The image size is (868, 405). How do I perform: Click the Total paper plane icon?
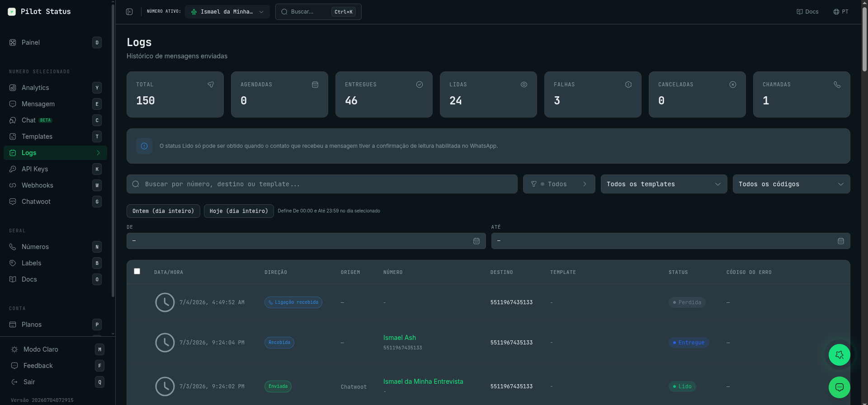tap(211, 85)
